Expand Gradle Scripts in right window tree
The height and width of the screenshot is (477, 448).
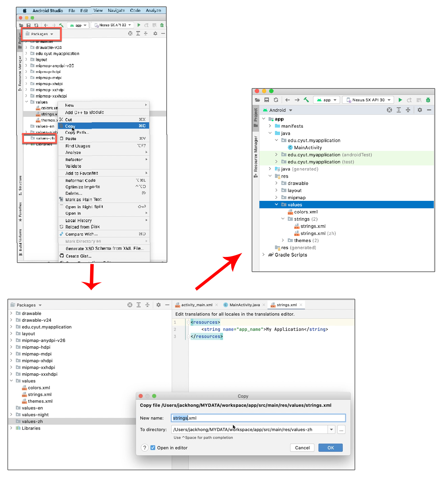click(263, 255)
